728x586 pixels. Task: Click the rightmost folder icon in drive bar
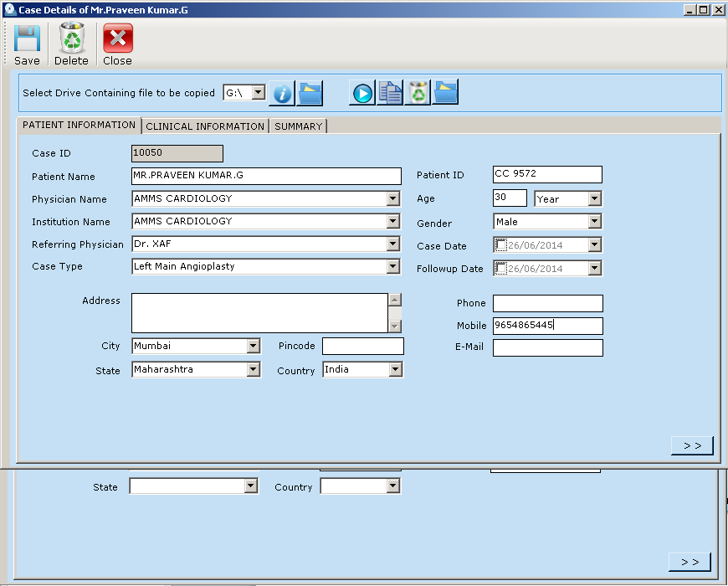445,93
